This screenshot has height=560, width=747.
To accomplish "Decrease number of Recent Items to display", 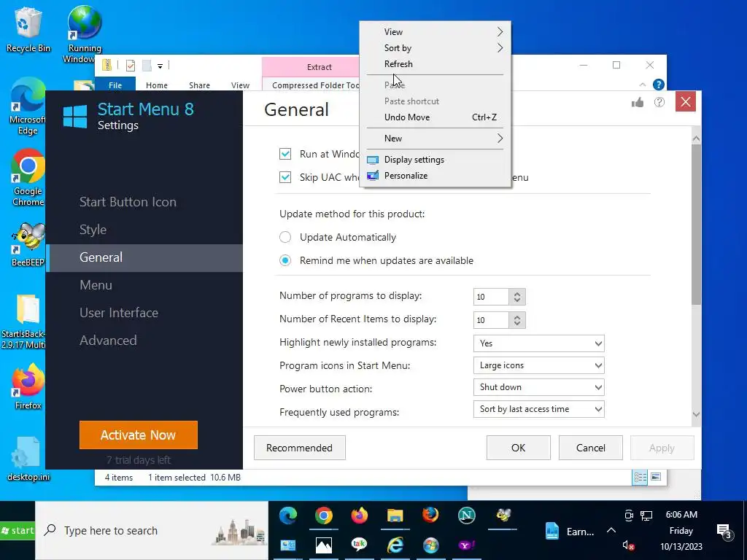I will point(517,324).
